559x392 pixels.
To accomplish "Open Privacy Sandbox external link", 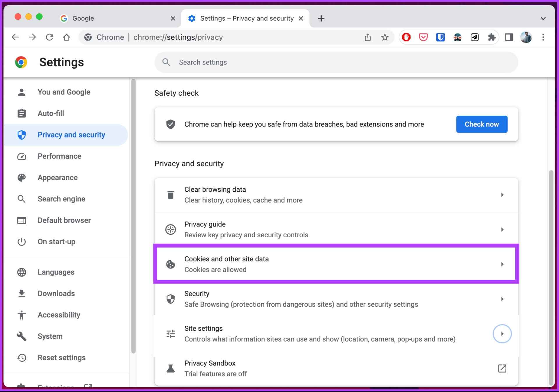I will click(x=502, y=368).
